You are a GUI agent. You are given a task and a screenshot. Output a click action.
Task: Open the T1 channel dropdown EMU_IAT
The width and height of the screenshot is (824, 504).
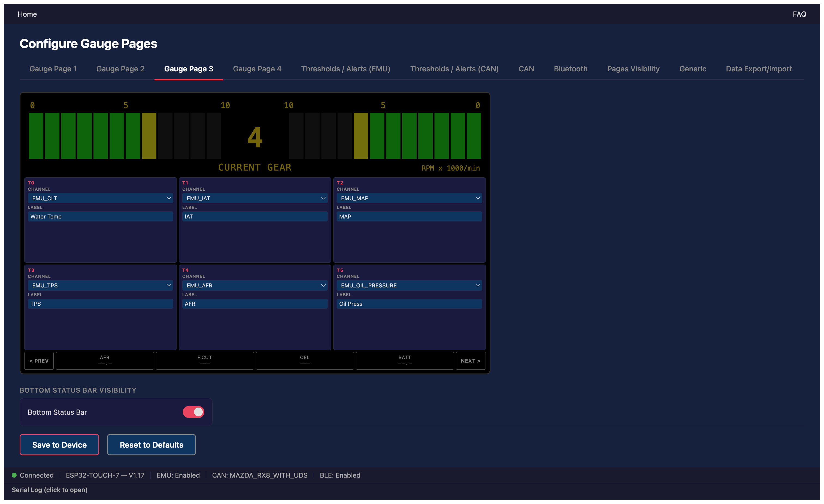click(255, 198)
